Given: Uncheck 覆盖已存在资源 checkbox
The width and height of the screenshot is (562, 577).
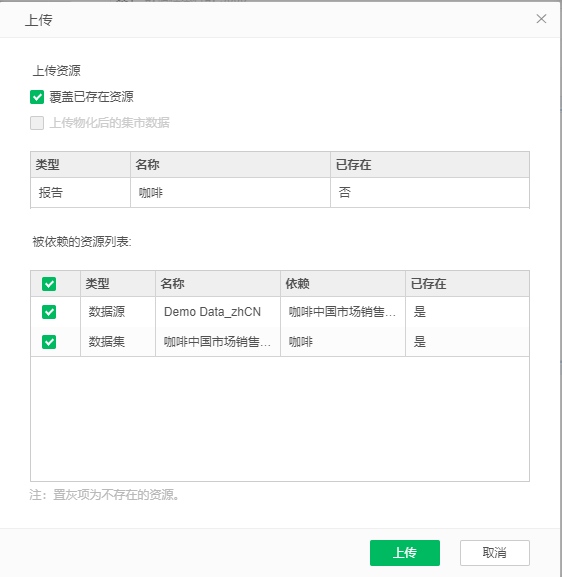Looking at the screenshot, I should [x=37, y=97].
